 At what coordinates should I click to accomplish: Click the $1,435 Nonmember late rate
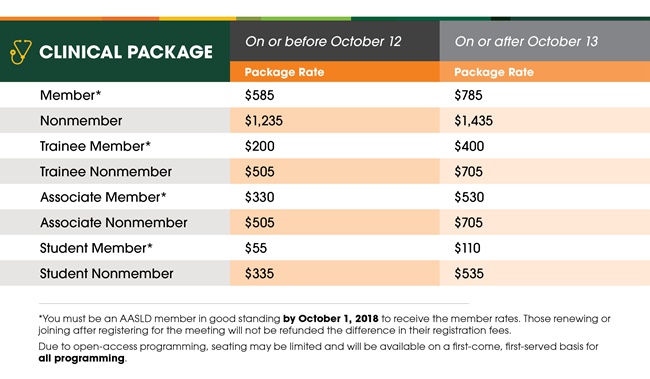pos(473,121)
